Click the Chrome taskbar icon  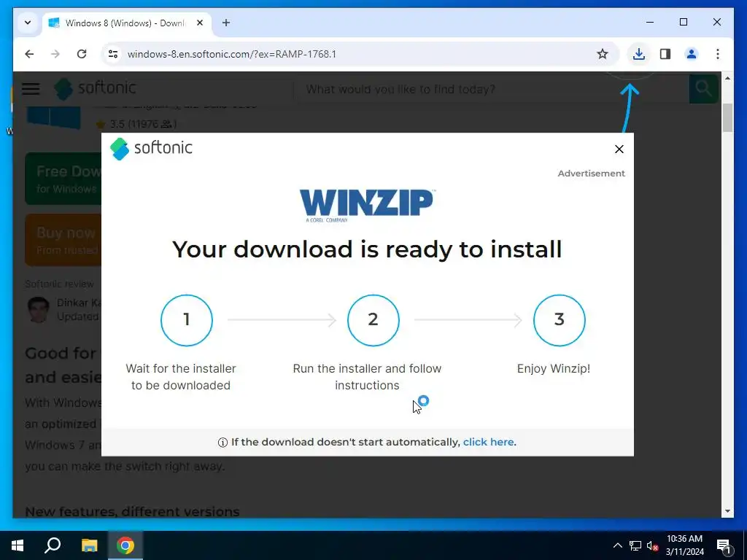click(x=125, y=545)
